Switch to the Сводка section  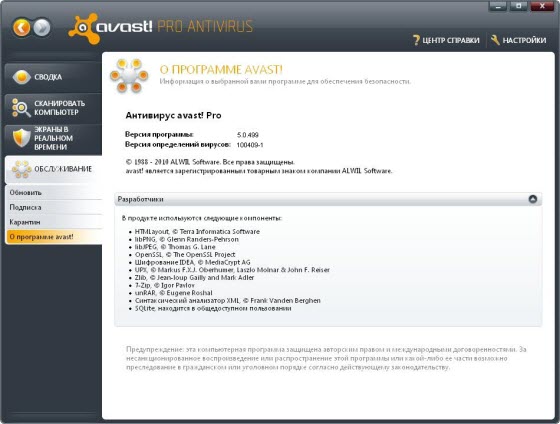point(54,77)
